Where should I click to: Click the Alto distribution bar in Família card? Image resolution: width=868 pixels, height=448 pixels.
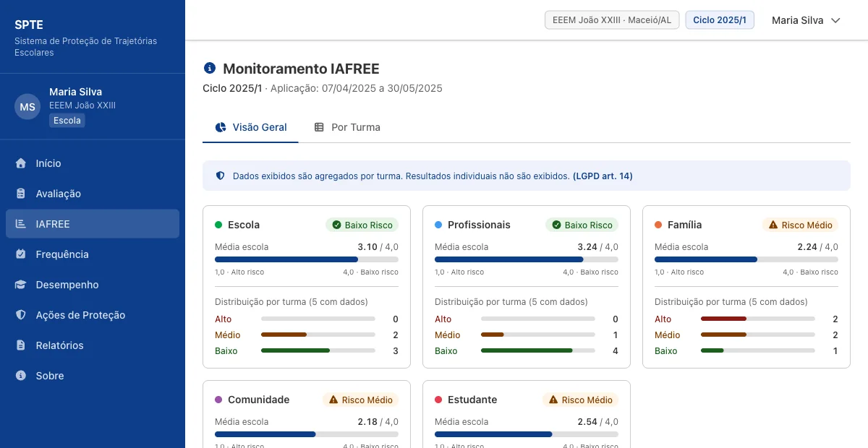pyautogui.click(x=758, y=319)
